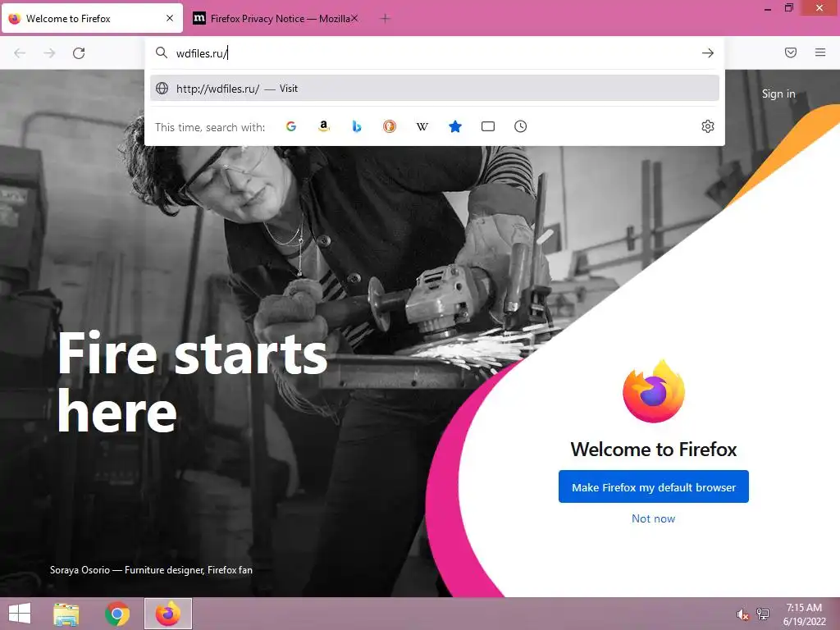Screen dimensions: 840x630
Task: Click Make Firefox my default browser
Action: (x=654, y=487)
